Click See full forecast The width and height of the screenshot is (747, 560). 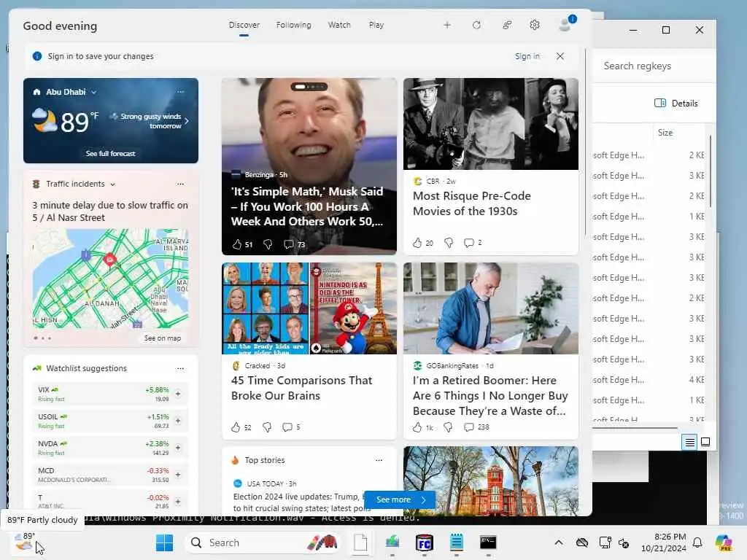pyautogui.click(x=111, y=153)
